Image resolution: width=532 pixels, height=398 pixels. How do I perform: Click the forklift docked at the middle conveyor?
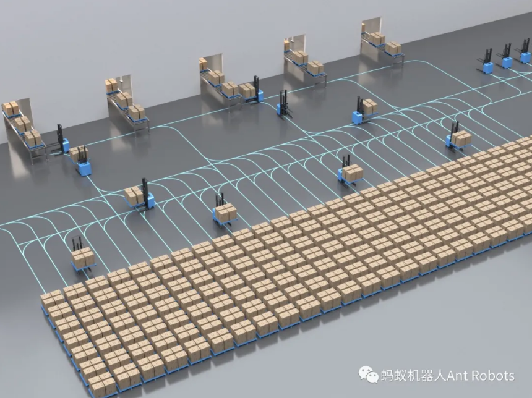(x=254, y=91)
